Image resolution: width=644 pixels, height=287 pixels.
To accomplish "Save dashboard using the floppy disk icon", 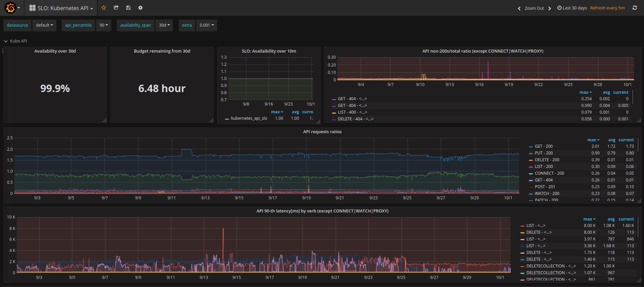I will coord(128,8).
